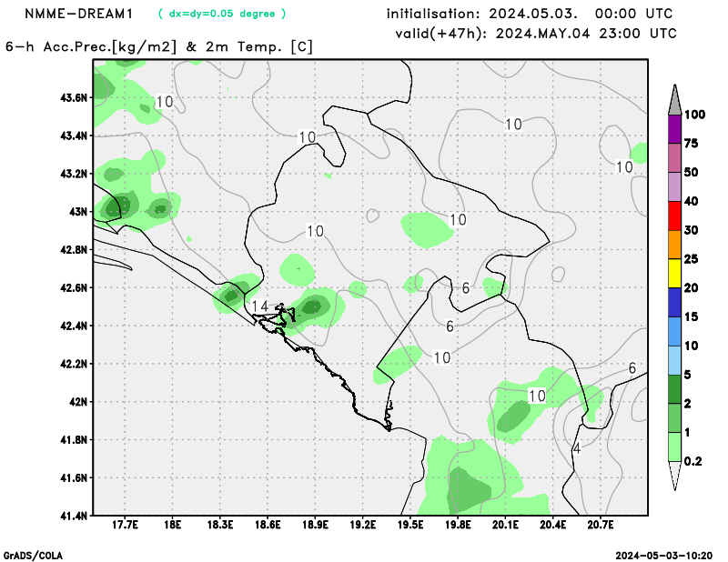The width and height of the screenshot is (728, 562).
Task: Pick the light green 0.2–1 colorbar swatch
Action: pyautogui.click(x=674, y=447)
